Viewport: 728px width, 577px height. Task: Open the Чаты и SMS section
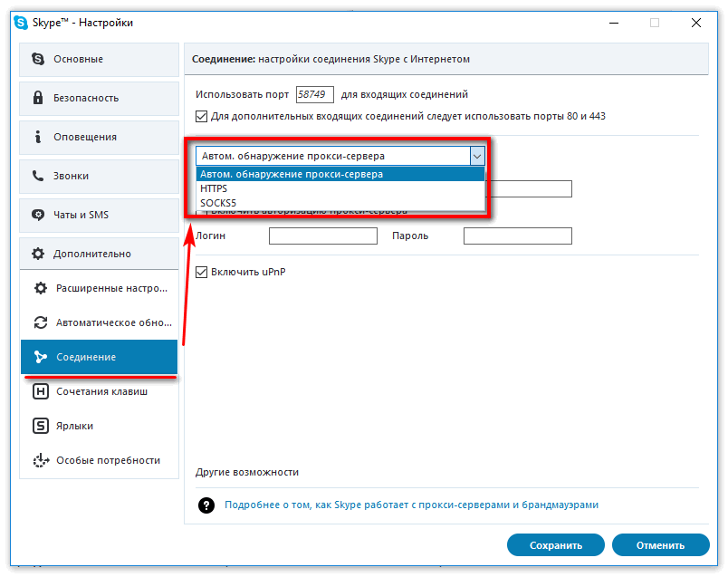point(99,216)
